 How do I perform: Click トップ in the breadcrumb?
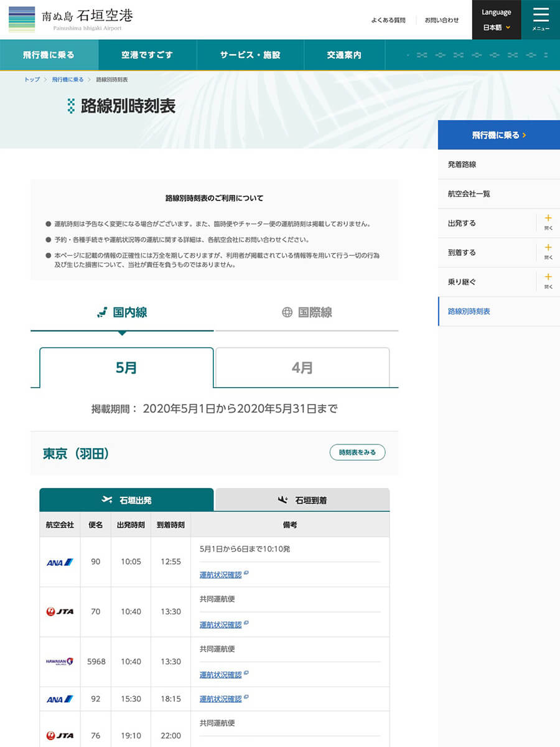[x=32, y=80]
